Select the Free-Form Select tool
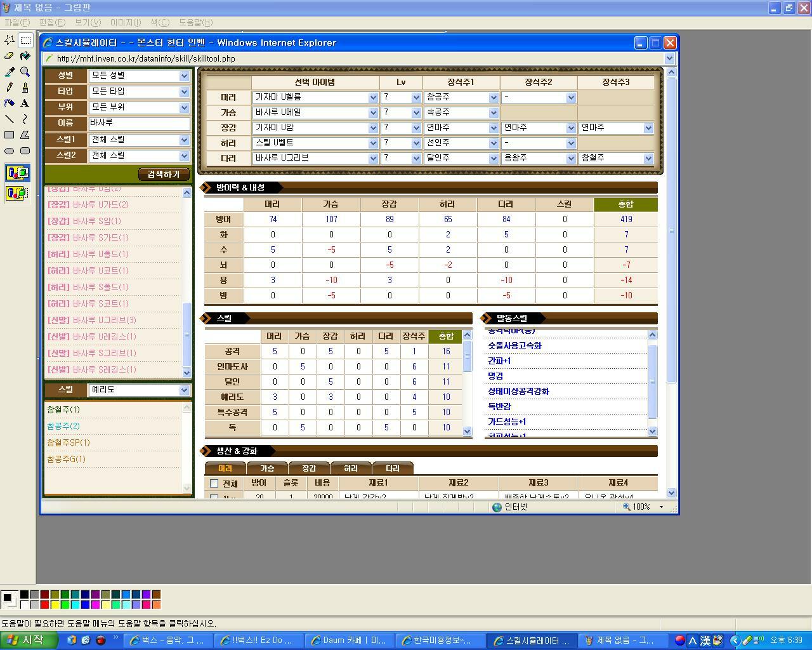This screenshot has height=650, width=812. [9, 40]
